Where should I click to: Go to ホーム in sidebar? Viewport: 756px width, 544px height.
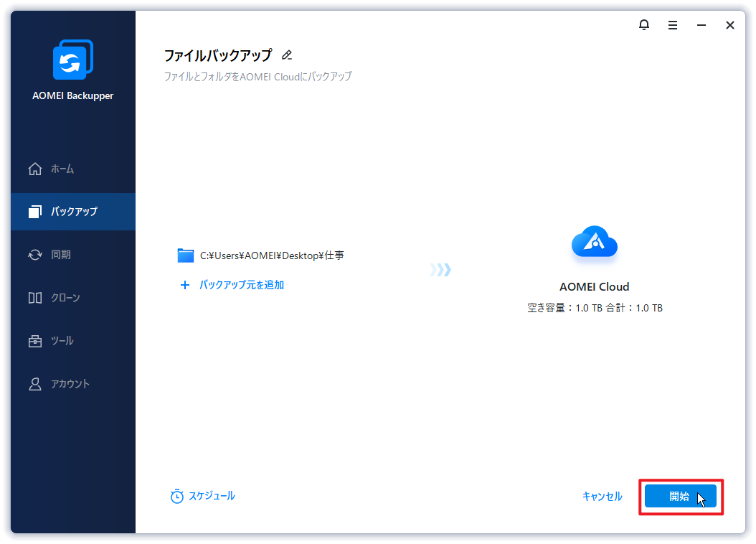click(x=73, y=169)
